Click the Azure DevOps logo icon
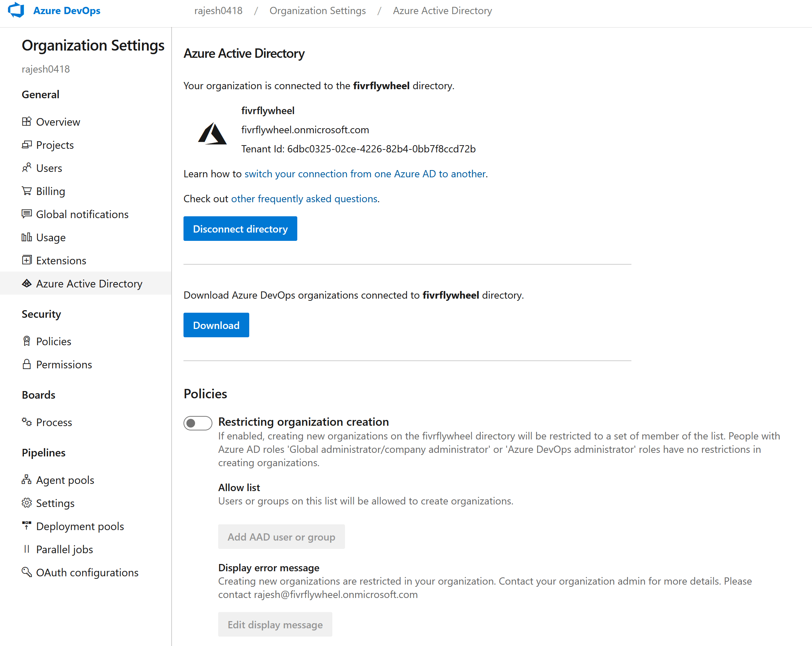Image resolution: width=812 pixels, height=646 pixels. pyautogui.click(x=16, y=10)
